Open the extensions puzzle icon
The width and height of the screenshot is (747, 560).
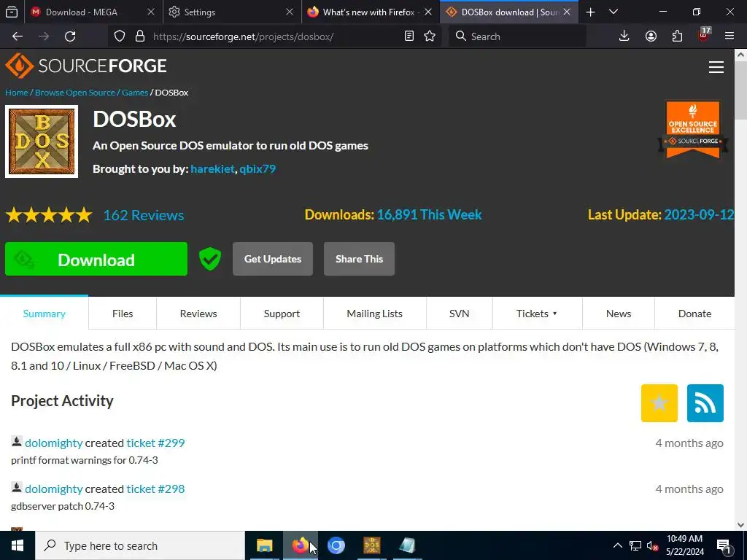677,36
